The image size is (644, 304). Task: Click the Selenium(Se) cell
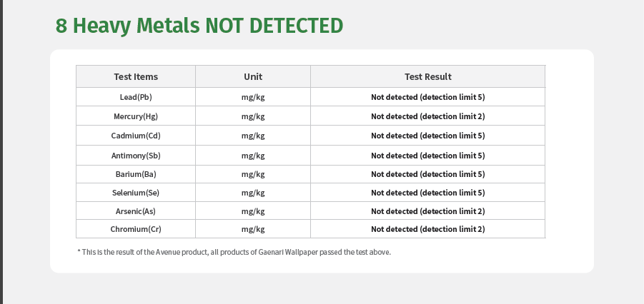[x=136, y=193]
